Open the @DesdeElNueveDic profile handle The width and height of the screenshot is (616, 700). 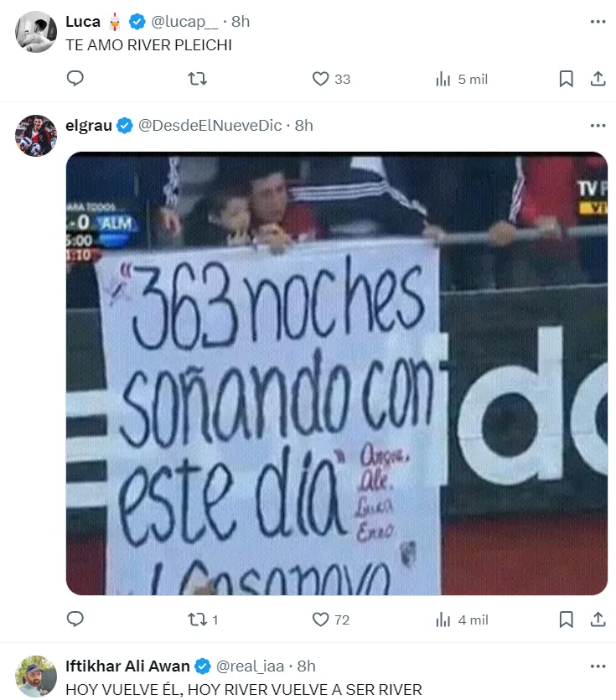[x=210, y=126]
